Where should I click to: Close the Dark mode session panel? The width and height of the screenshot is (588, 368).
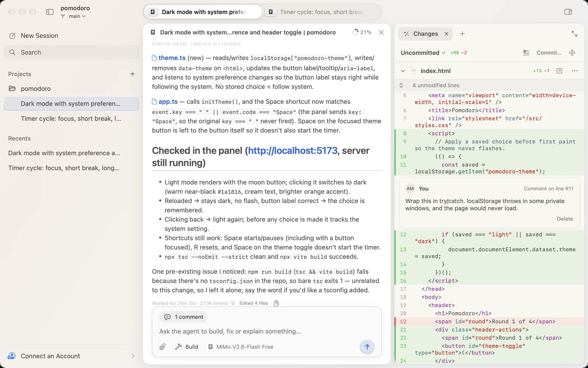coord(381,32)
